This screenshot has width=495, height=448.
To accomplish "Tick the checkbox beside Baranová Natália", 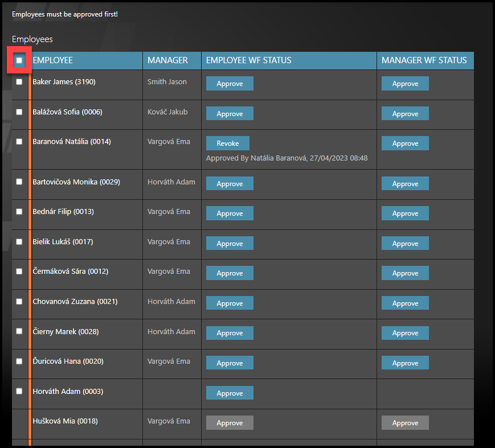I will click(19, 142).
